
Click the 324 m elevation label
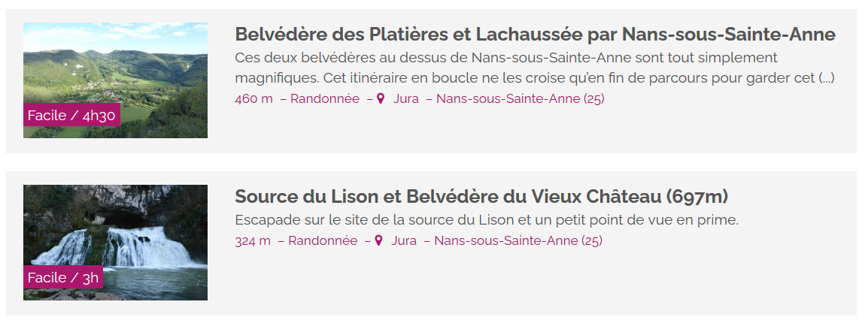pos(253,241)
